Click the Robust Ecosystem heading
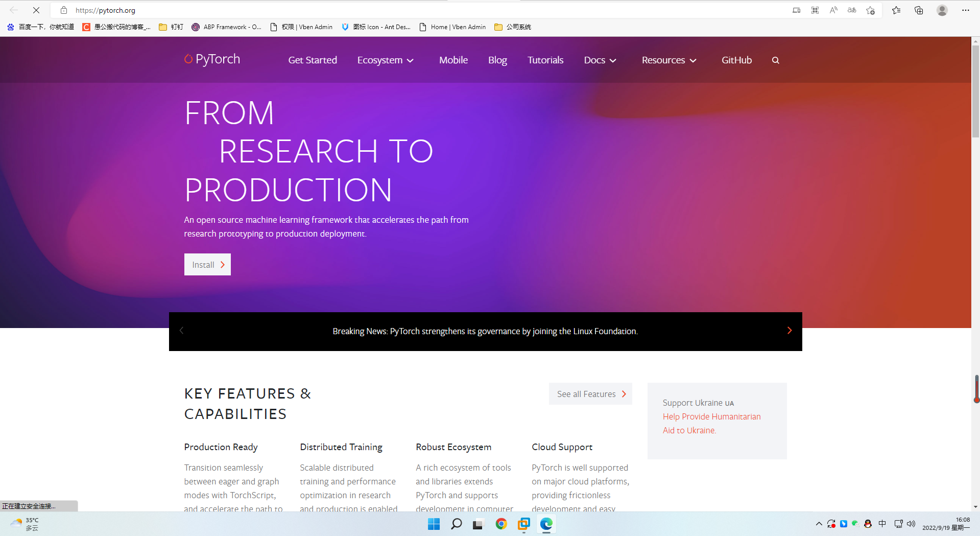The image size is (980, 536). 453,447
